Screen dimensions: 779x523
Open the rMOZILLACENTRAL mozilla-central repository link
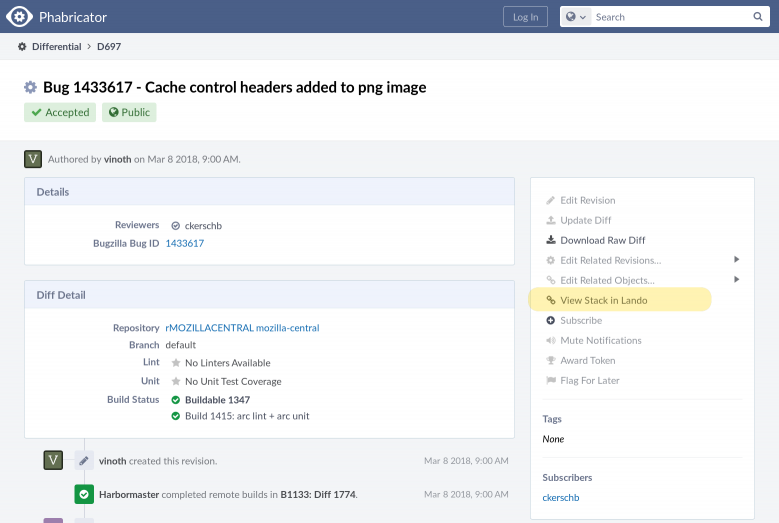click(242, 328)
